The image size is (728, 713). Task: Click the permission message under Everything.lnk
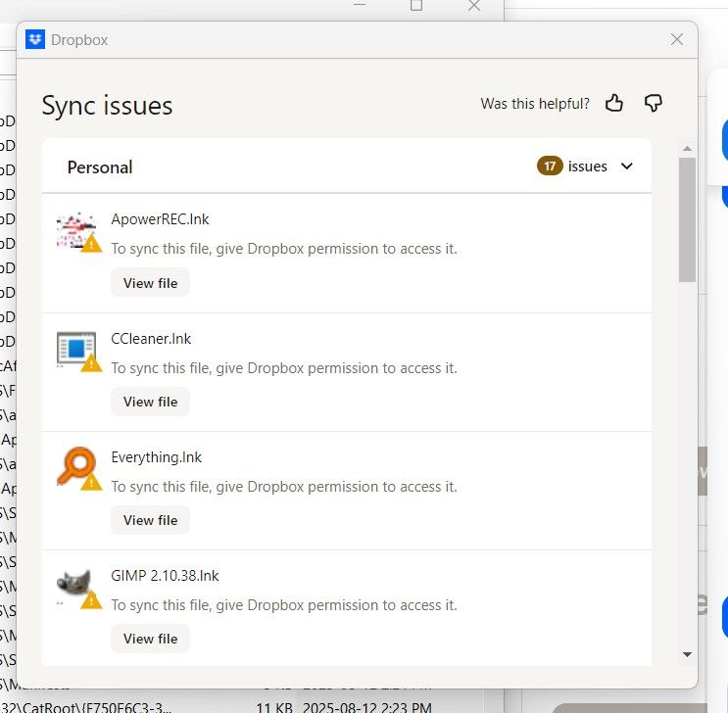click(x=284, y=487)
